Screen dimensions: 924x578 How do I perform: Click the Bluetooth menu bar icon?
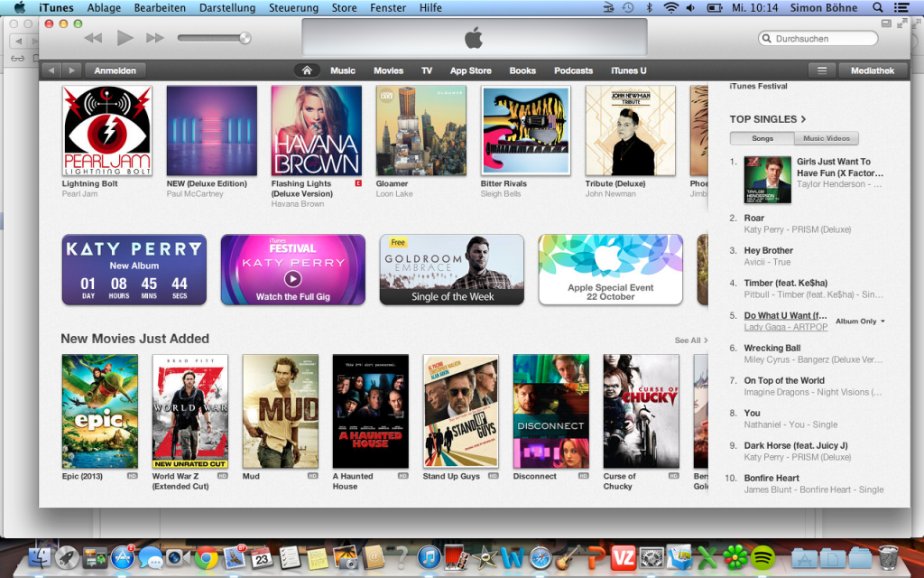(x=650, y=7)
